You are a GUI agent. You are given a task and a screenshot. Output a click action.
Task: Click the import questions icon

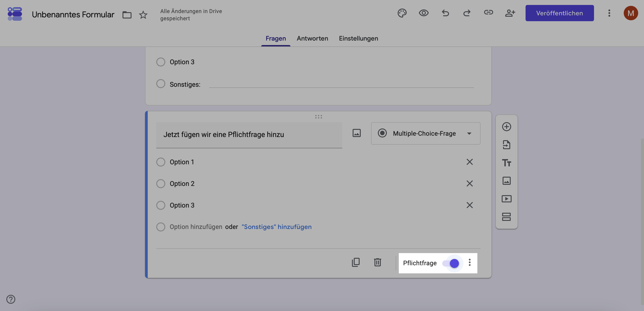(x=506, y=145)
